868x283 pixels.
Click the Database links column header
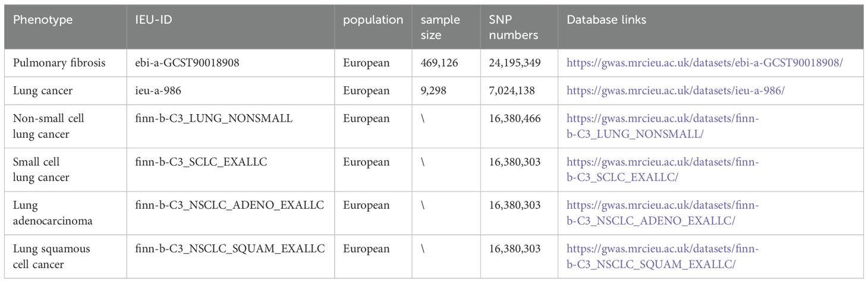pyautogui.click(x=606, y=20)
